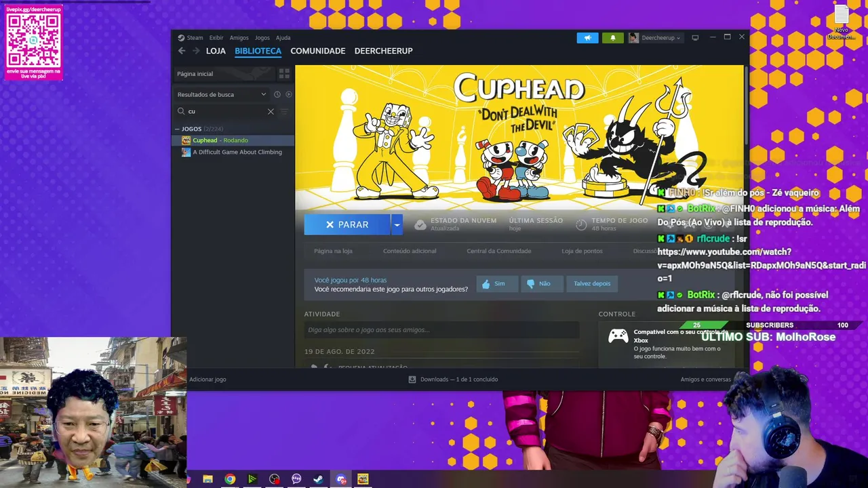Click the Tempo de jogo clock icon
Screen dimensions: 868x488
(581, 224)
